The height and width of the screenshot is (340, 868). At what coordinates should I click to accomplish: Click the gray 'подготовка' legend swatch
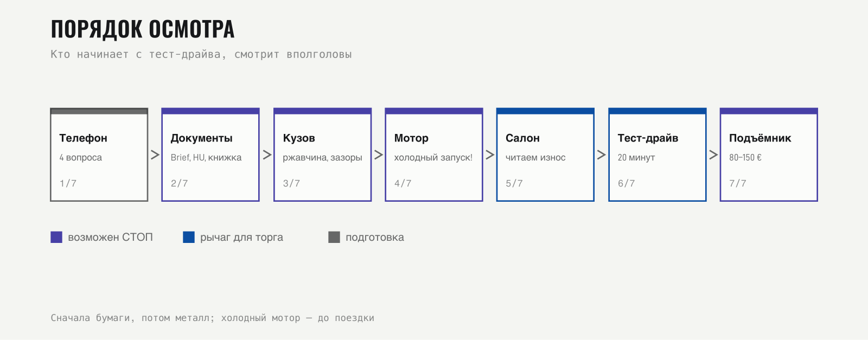pyautogui.click(x=334, y=237)
